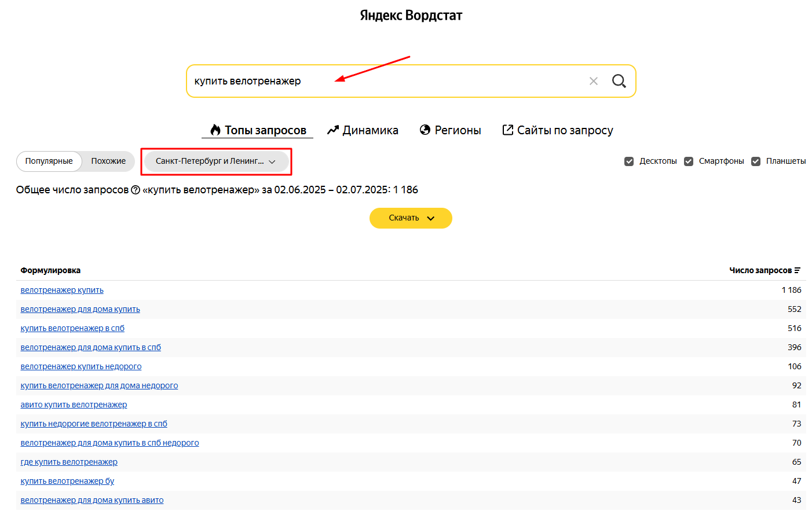The image size is (812, 511).
Task: Open the Санкт-Петербург region dropdown
Action: click(x=216, y=161)
